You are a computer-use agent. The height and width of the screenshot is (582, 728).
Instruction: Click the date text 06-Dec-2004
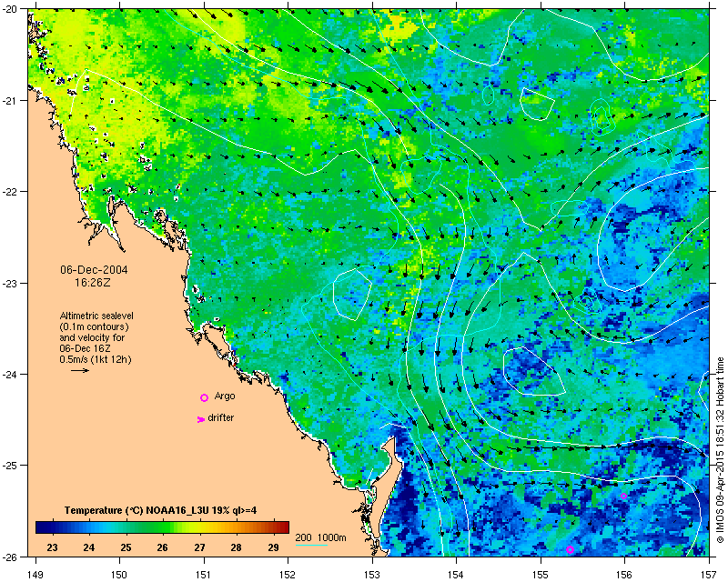[x=95, y=270]
